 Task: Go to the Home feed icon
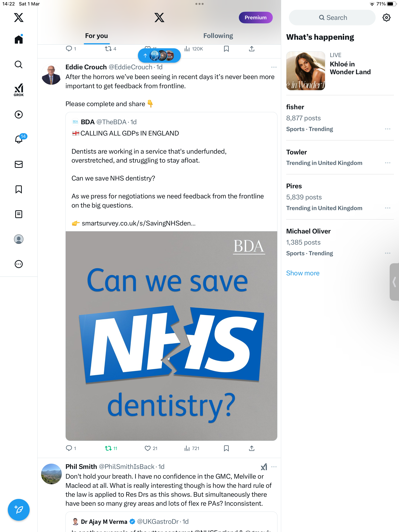pos(19,40)
